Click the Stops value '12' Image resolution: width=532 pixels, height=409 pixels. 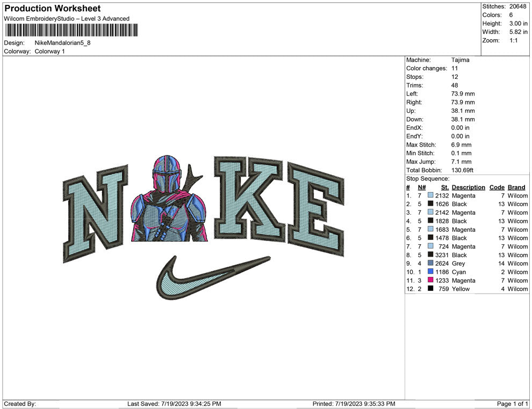pos(455,77)
